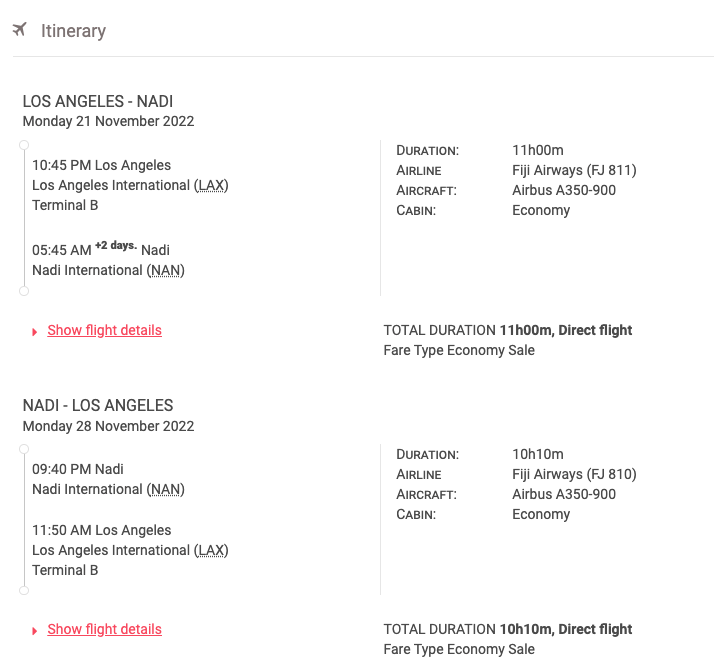Click top timeline circle of return flight
Image resolution: width=714 pixels, height=661 pixels.
pos(24,450)
